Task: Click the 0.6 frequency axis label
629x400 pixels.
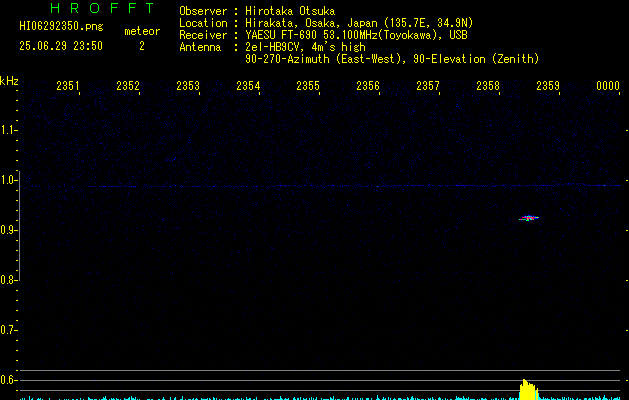Action: (x=8, y=380)
